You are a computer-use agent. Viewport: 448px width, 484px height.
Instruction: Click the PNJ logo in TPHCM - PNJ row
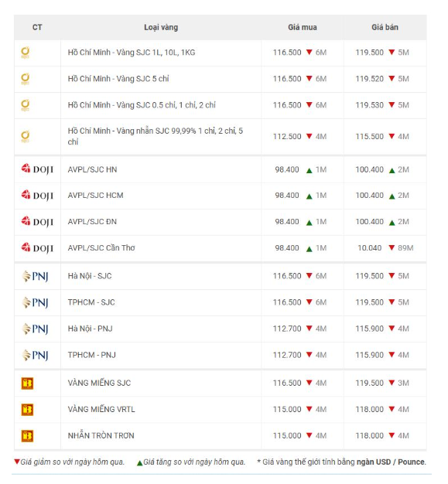click(35, 355)
